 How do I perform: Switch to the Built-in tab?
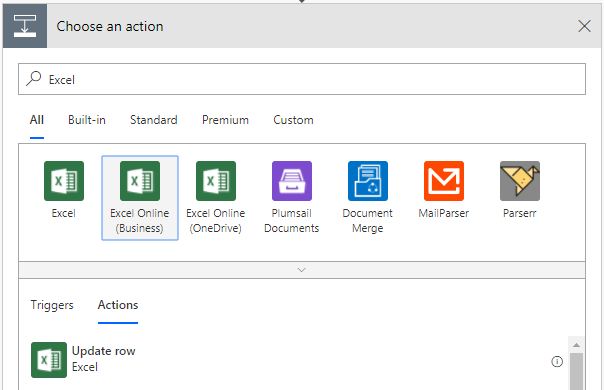tap(87, 120)
